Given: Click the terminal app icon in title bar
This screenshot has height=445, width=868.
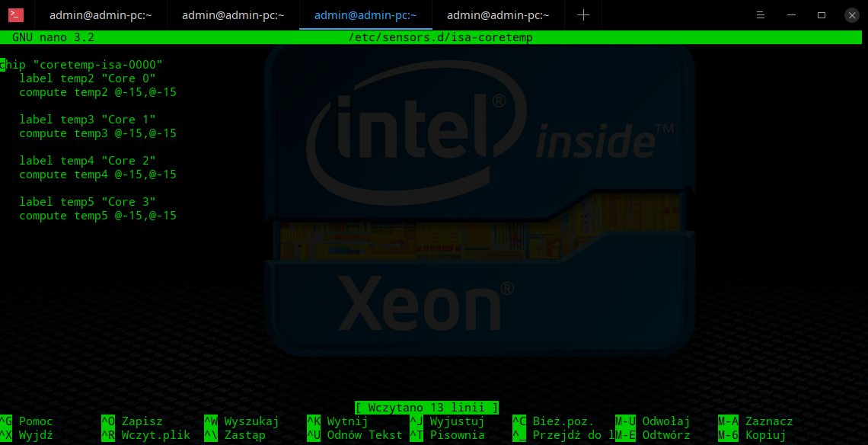Looking at the screenshot, I should (16, 14).
